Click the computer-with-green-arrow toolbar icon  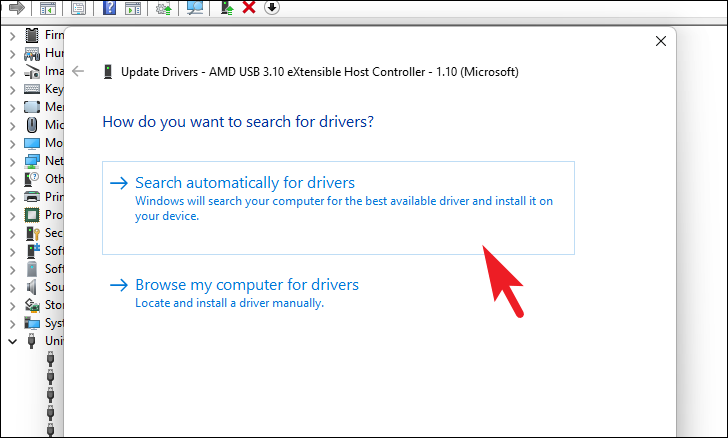[227, 7]
